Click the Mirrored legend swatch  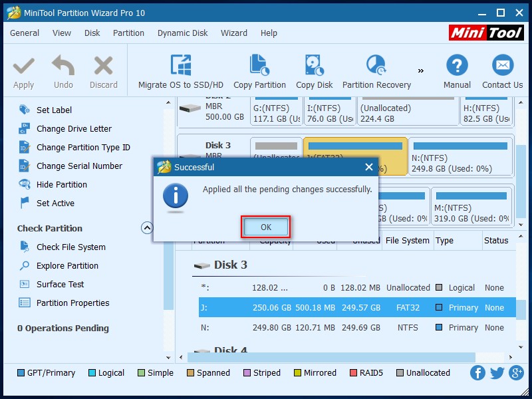coord(297,373)
